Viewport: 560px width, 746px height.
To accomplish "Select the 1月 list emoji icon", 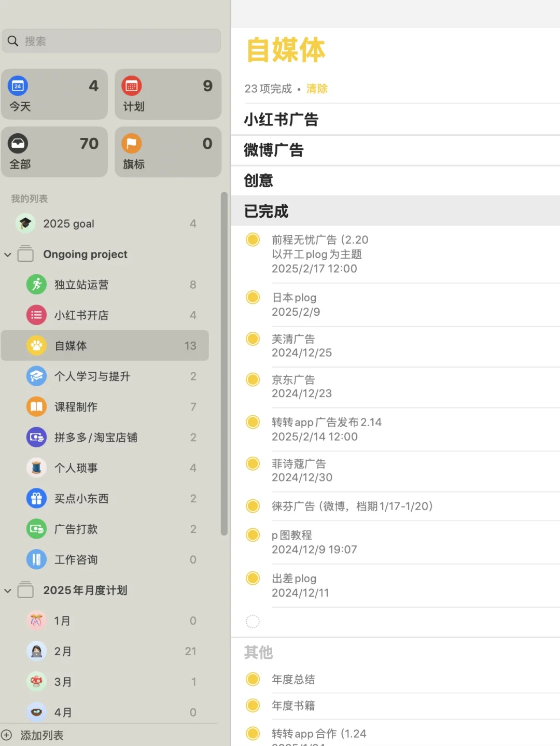I will (36, 621).
